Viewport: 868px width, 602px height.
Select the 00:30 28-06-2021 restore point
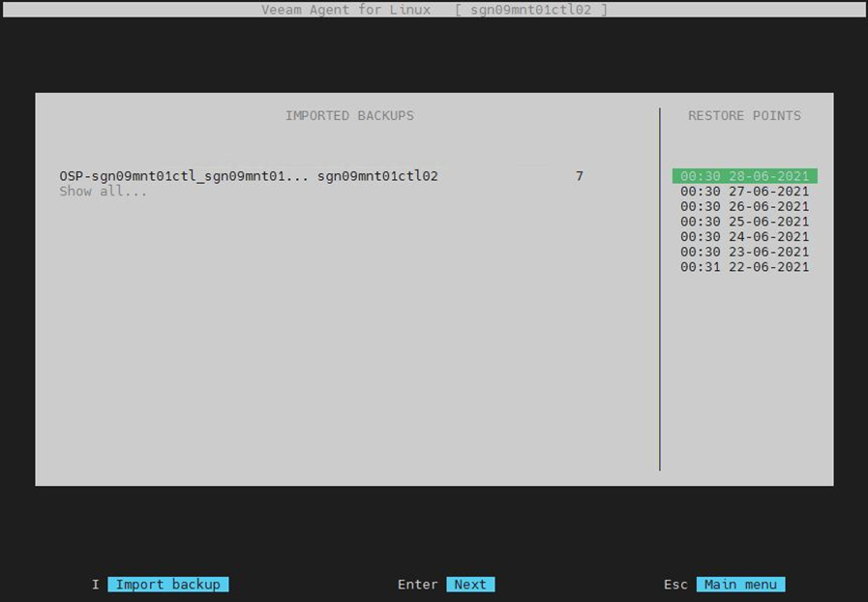(x=744, y=176)
